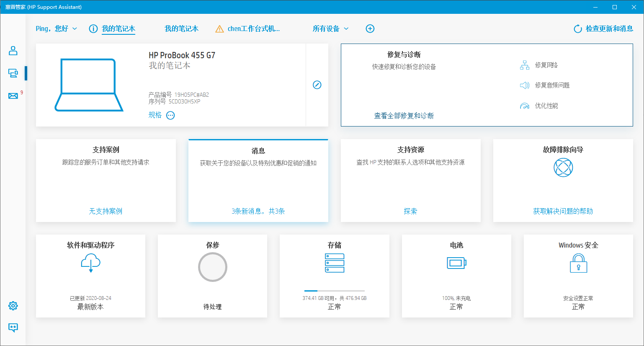Click 待处理 status in 保修 card

[213, 307]
